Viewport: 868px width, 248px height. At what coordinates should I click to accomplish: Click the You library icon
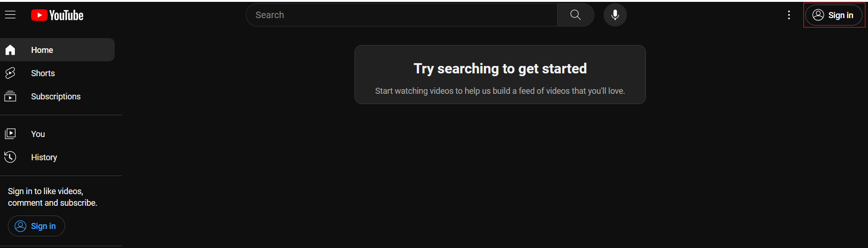click(10, 134)
